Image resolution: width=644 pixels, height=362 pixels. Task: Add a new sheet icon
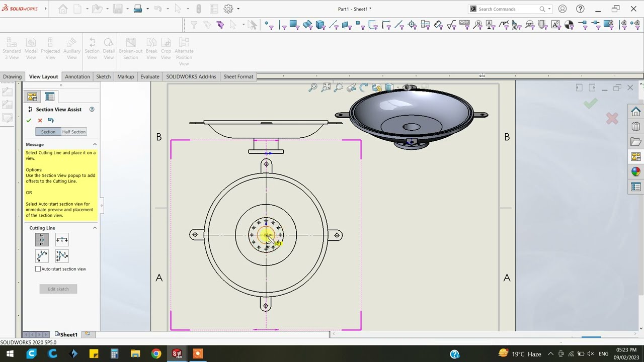[x=88, y=334]
